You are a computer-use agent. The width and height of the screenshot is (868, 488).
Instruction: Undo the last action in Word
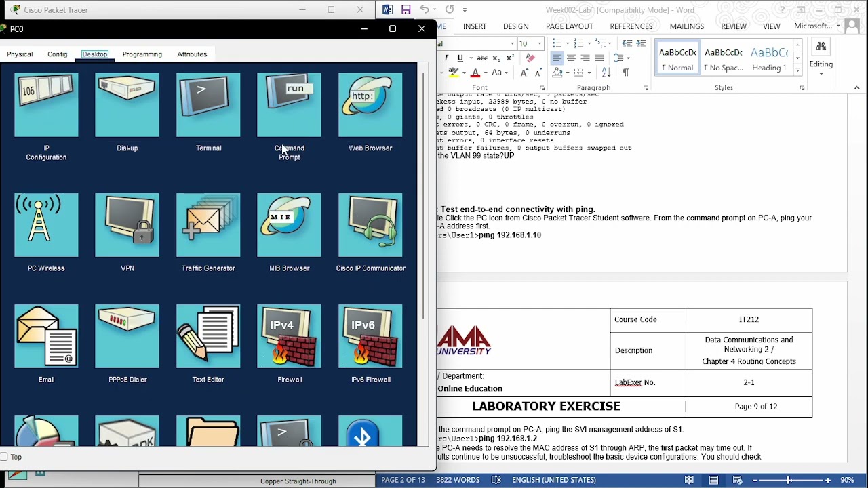pyautogui.click(x=424, y=9)
